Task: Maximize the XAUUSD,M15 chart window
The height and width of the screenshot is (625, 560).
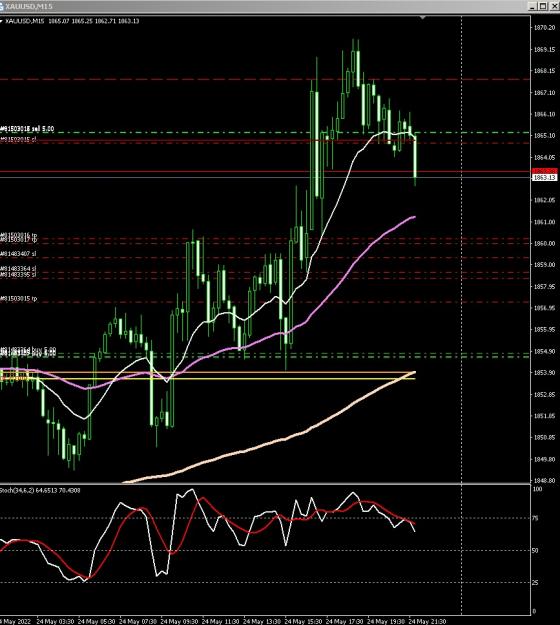Action: tap(543, 6)
